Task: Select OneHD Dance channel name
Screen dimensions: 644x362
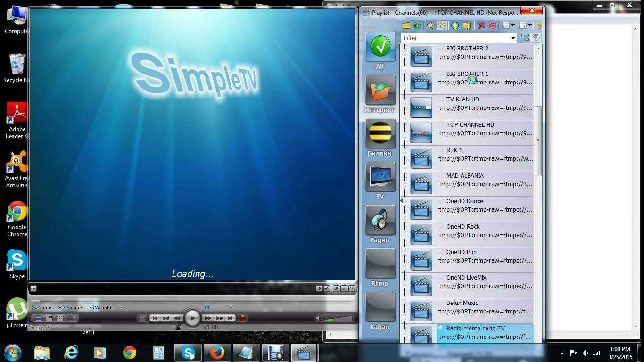Action: (465, 201)
